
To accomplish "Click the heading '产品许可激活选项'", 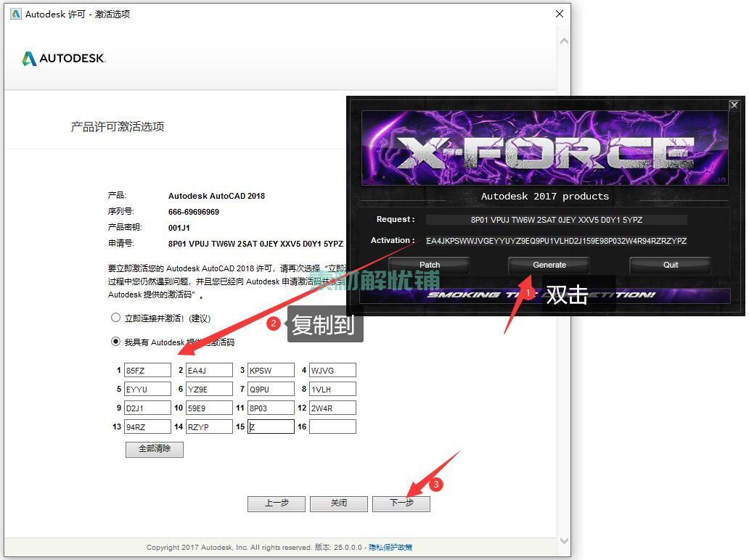I will (118, 126).
